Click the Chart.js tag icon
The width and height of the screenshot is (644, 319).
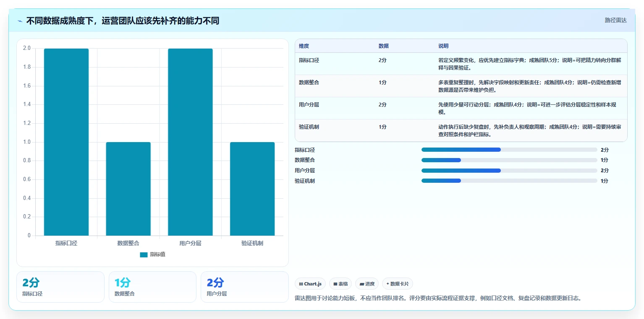pyautogui.click(x=301, y=284)
